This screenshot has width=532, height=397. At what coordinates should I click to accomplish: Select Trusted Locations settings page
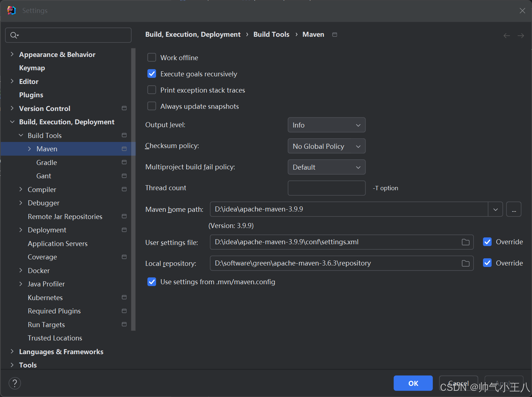[x=55, y=338]
